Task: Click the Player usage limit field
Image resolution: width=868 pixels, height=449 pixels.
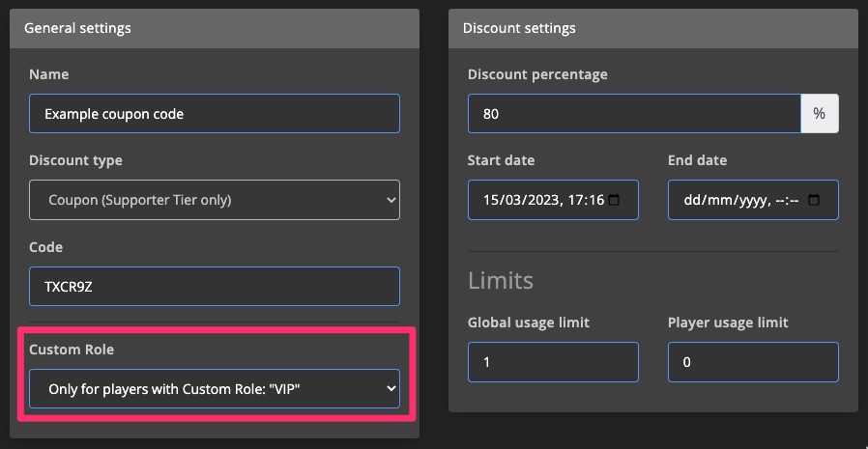Action: 753,362
